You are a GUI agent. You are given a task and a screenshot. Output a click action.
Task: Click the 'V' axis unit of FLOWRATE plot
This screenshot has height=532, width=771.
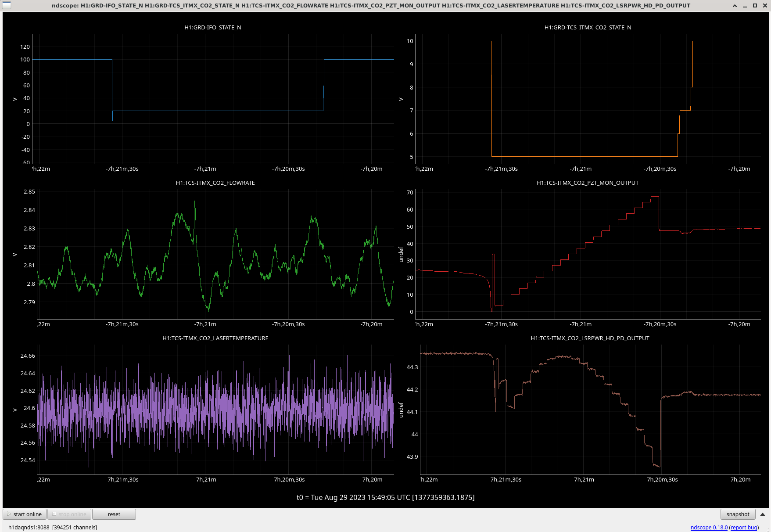coord(14,255)
